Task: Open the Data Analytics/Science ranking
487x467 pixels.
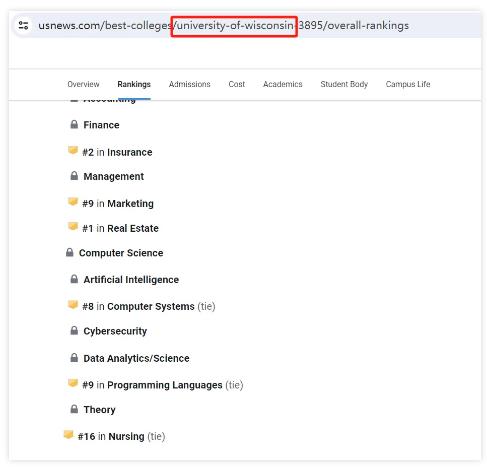Action: [136, 358]
